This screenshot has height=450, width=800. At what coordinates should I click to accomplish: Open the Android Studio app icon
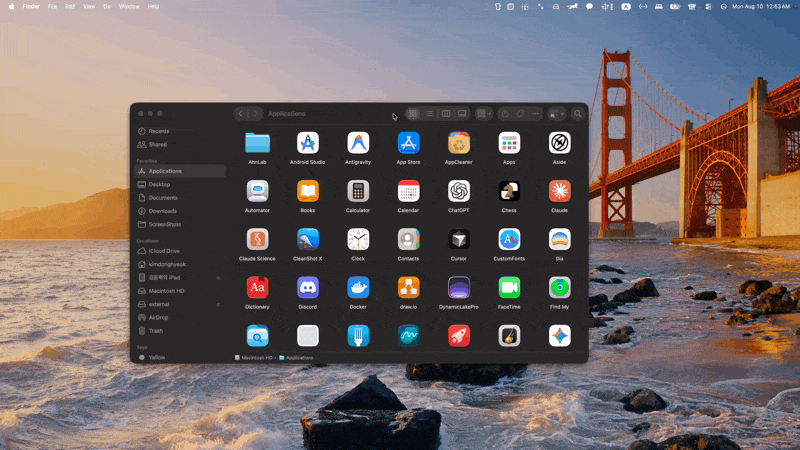[308, 143]
